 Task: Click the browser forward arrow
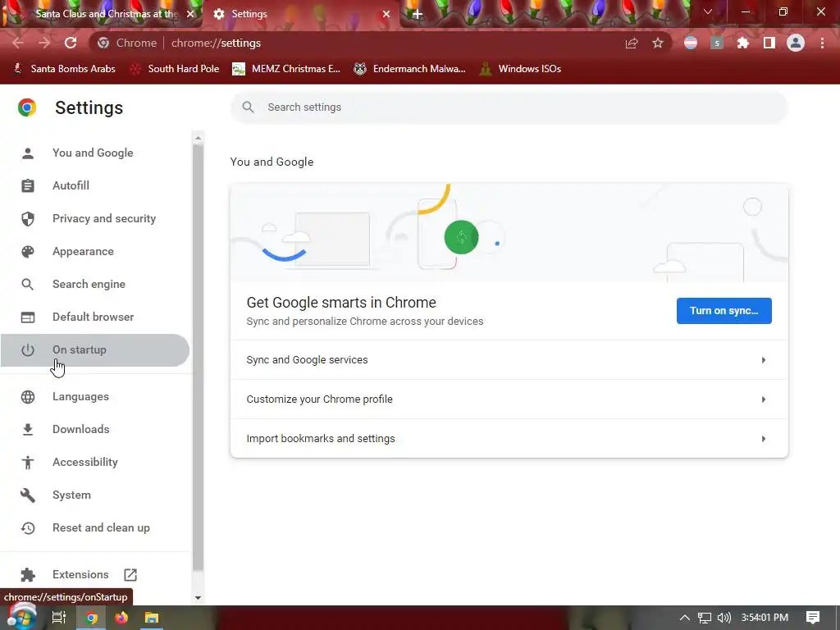click(x=44, y=43)
